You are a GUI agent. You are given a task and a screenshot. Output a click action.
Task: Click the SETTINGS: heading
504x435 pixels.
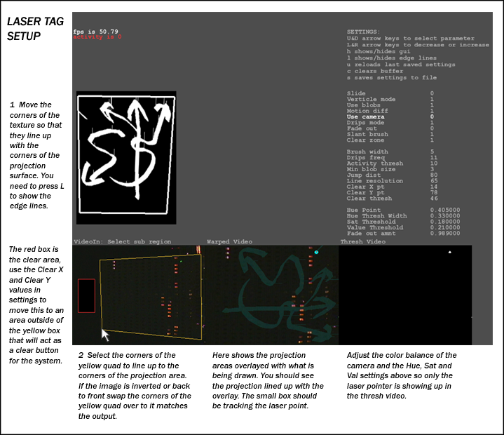point(363,32)
